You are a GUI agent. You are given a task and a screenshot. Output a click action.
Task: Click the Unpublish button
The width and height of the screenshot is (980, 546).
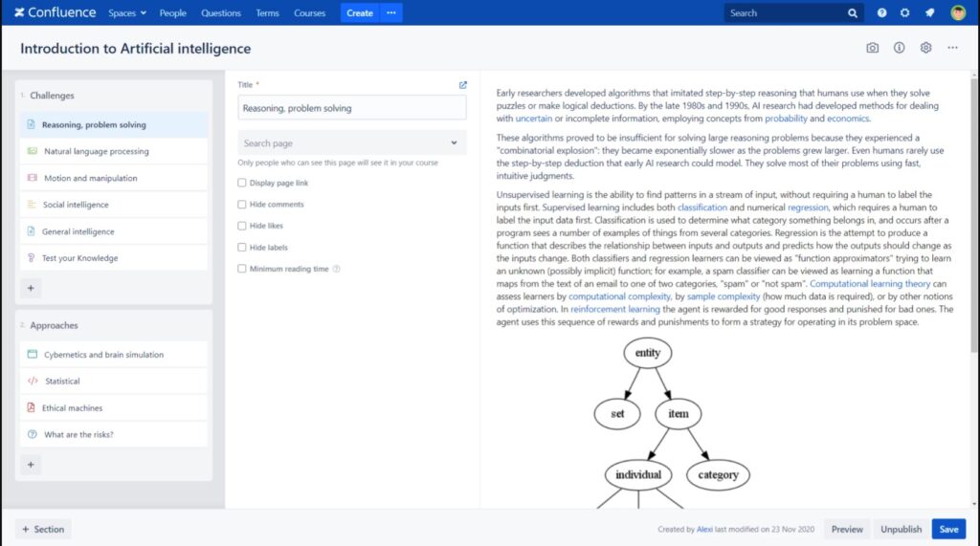pos(901,529)
